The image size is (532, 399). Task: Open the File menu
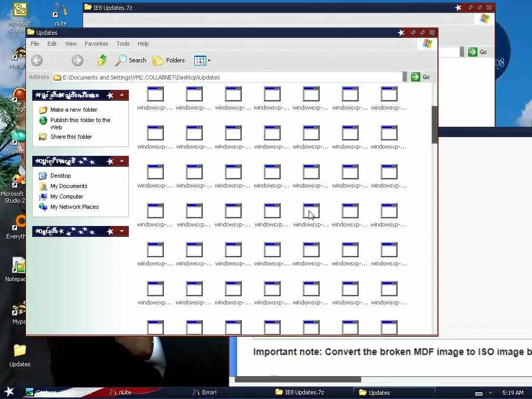click(35, 44)
